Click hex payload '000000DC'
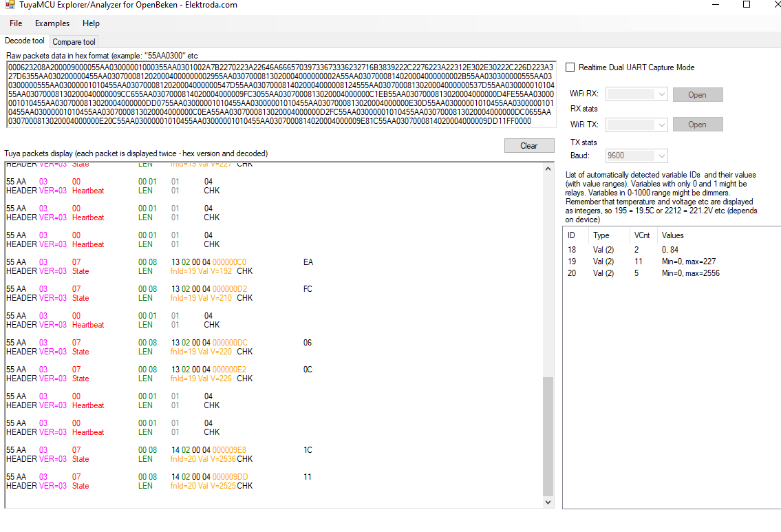This screenshot has height=532, width=781. pos(230,343)
